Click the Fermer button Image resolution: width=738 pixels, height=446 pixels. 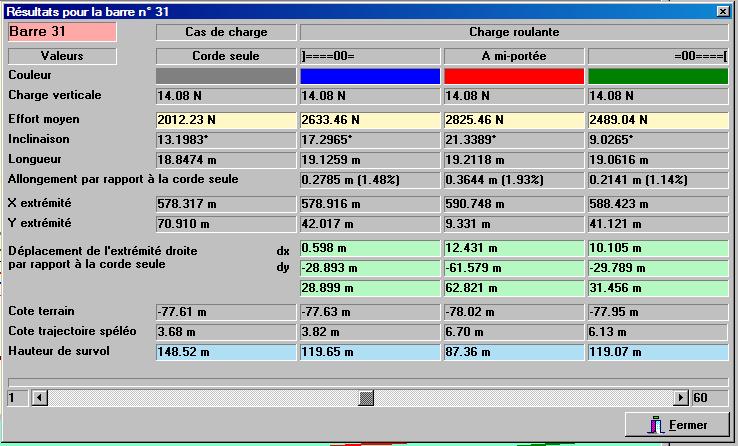pos(676,425)
